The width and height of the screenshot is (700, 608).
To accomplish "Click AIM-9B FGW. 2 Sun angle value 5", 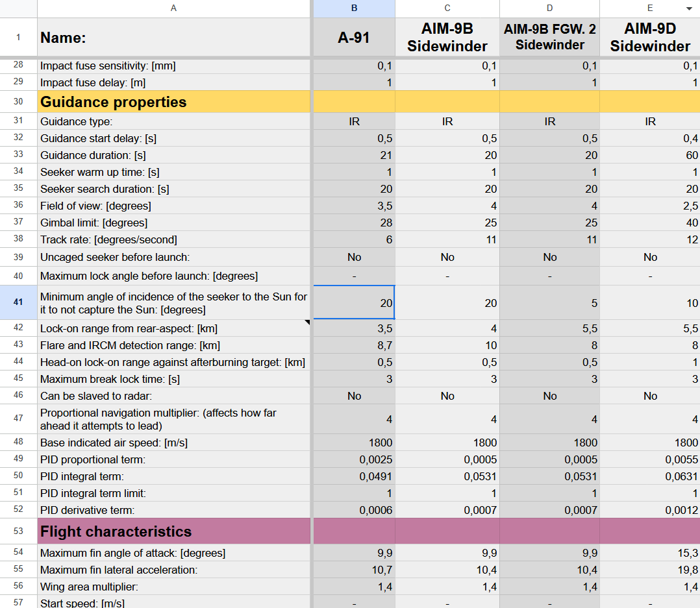I will click(x=549, y=303).
